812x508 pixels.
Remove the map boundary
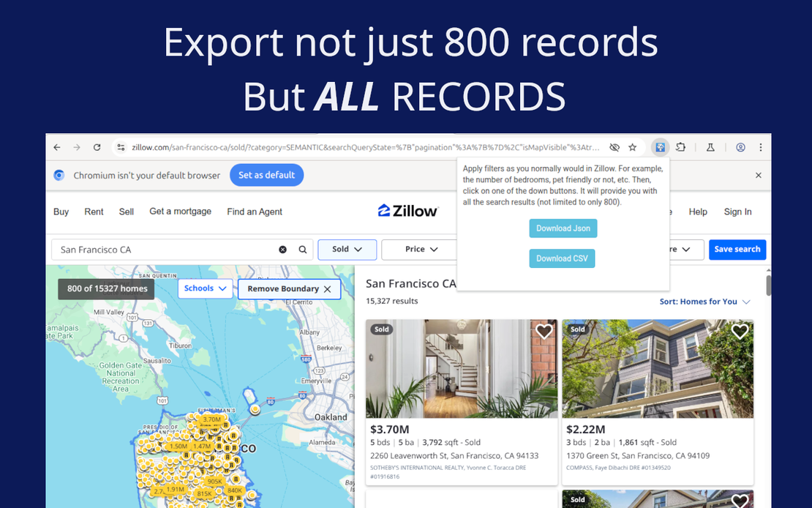(x=289, y=289)
